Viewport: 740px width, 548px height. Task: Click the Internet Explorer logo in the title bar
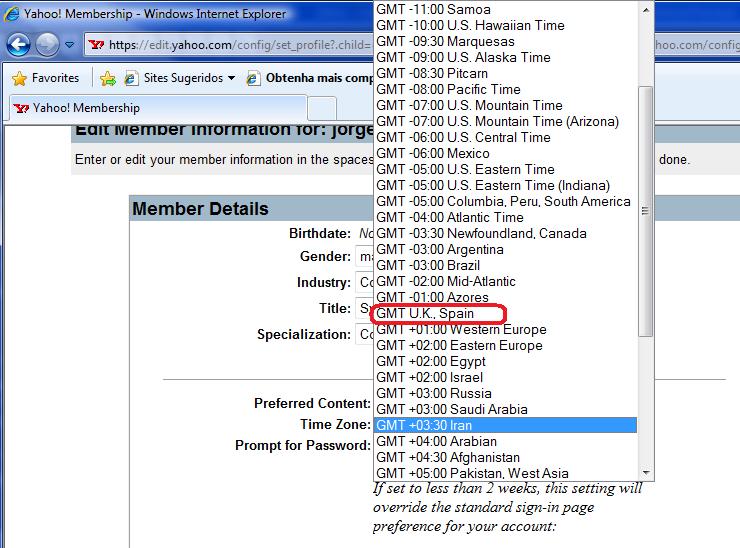pyautogui.click(x=12, y=14)
